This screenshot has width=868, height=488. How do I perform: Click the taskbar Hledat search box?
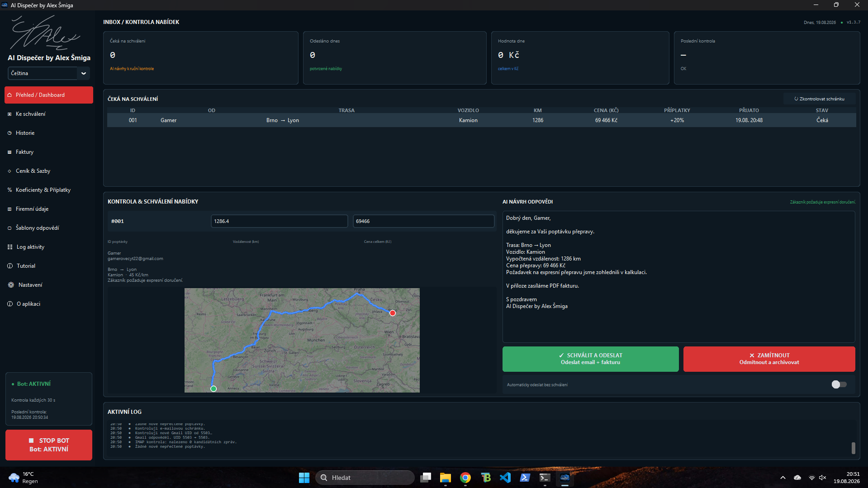pyautogui.click(x=365, y=478)
